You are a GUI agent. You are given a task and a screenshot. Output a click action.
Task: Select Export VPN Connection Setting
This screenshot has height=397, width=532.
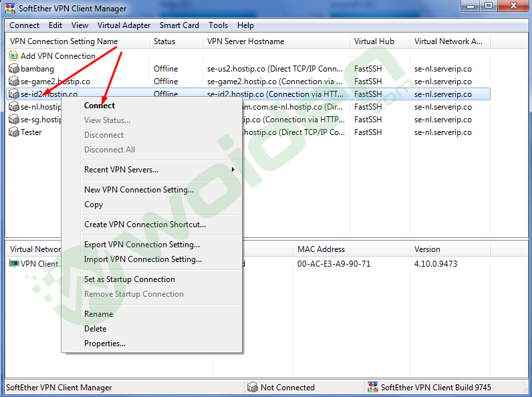(x=142, y=245)
